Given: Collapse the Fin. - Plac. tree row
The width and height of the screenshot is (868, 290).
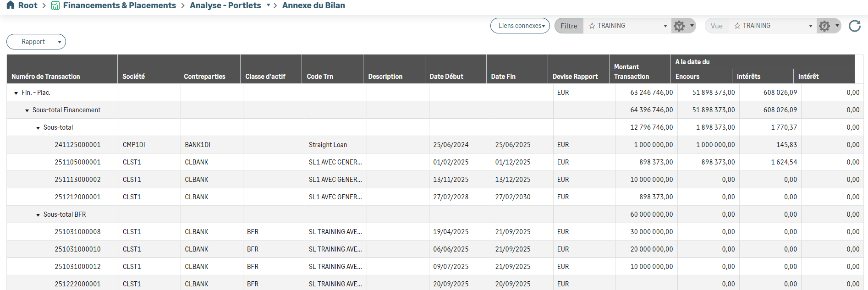Looking at the screenshot, I should click(x=16, y=93).
